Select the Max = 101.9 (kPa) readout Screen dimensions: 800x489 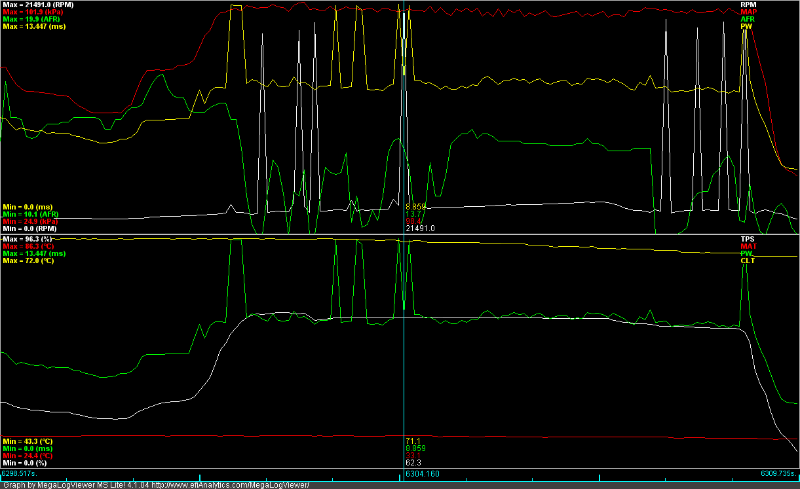point(34,12)
